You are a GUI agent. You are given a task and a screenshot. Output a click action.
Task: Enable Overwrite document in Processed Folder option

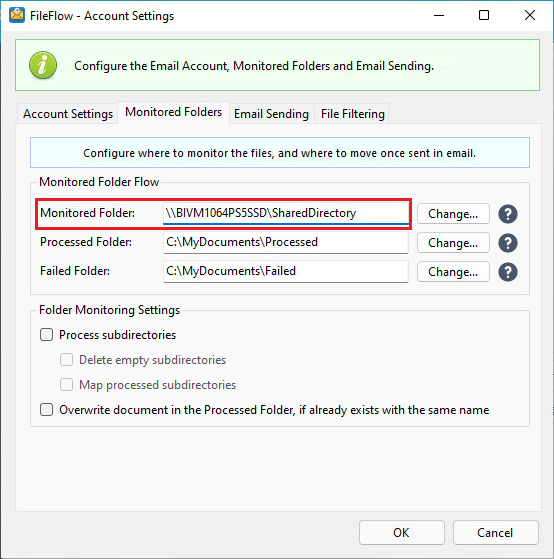[x=47, y=410]
